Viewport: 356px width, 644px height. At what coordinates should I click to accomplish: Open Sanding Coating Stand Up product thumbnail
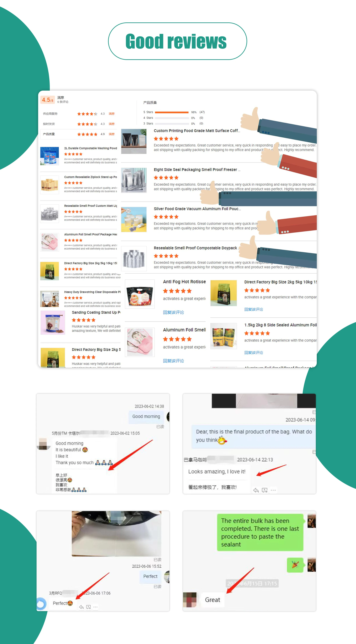point(53,323)
